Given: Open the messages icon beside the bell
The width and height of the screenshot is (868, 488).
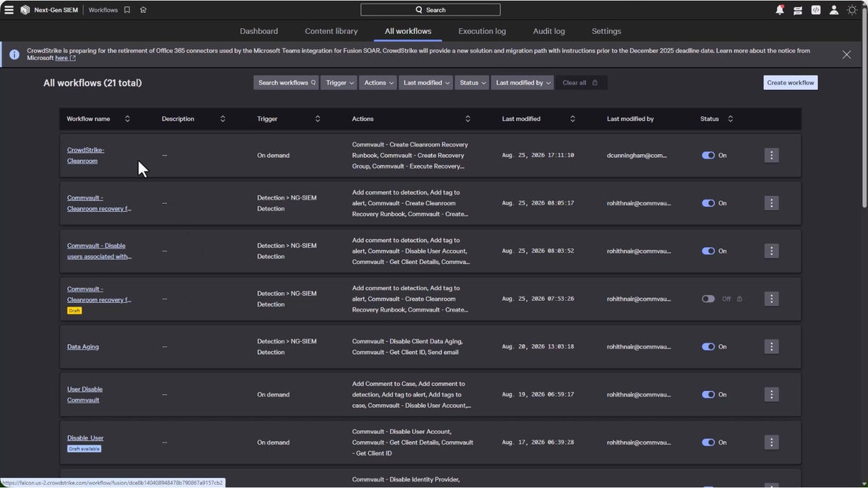Looking at the screenshot, I should [798, 10].
